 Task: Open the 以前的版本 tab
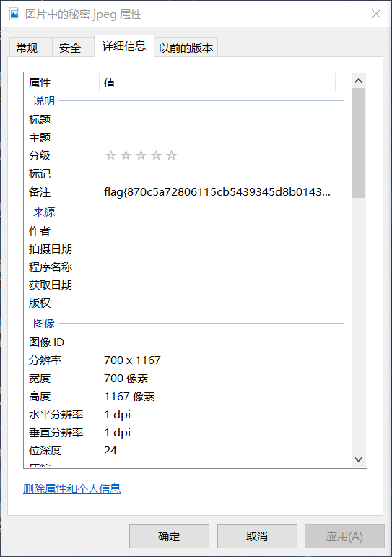[186, 48]
